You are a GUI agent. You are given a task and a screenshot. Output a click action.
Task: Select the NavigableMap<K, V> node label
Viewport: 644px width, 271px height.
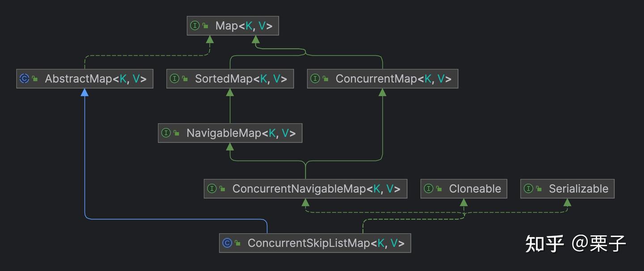[241, 133]
